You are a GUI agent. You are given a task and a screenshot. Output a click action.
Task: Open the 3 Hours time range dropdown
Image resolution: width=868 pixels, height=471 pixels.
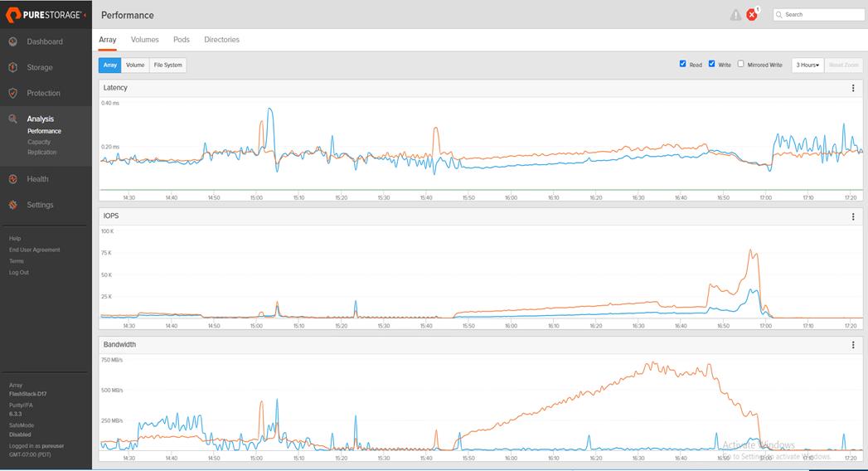point(807,65)
